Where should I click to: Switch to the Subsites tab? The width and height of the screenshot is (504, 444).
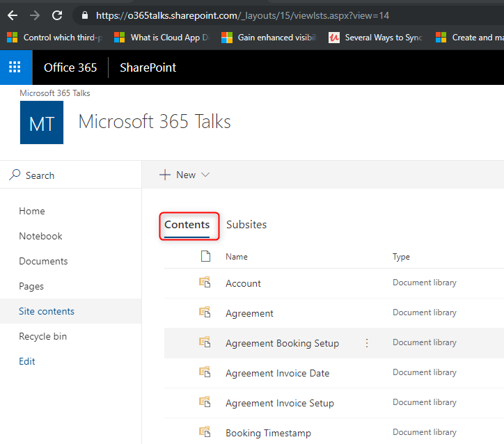(x=246, y=225)
